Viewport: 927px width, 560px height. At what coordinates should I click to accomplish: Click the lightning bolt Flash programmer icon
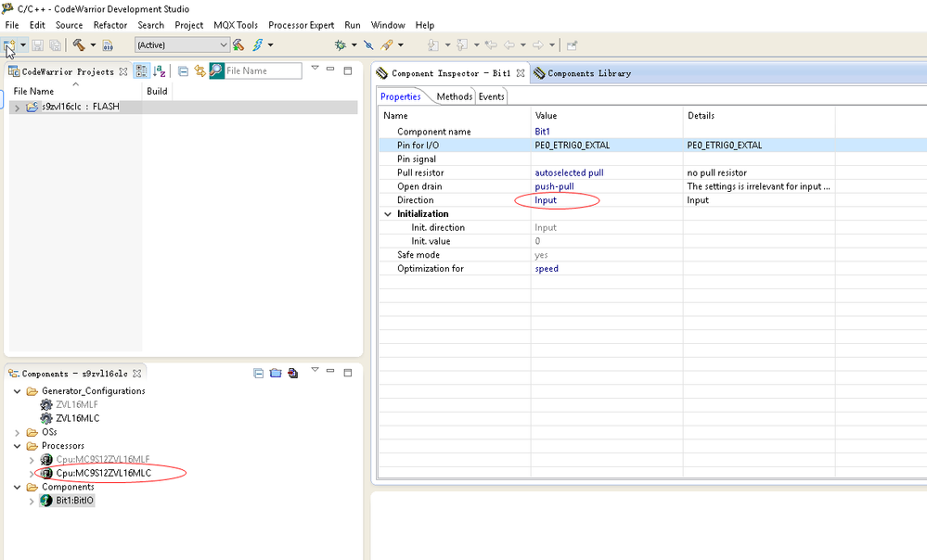[x=258, y=45]
